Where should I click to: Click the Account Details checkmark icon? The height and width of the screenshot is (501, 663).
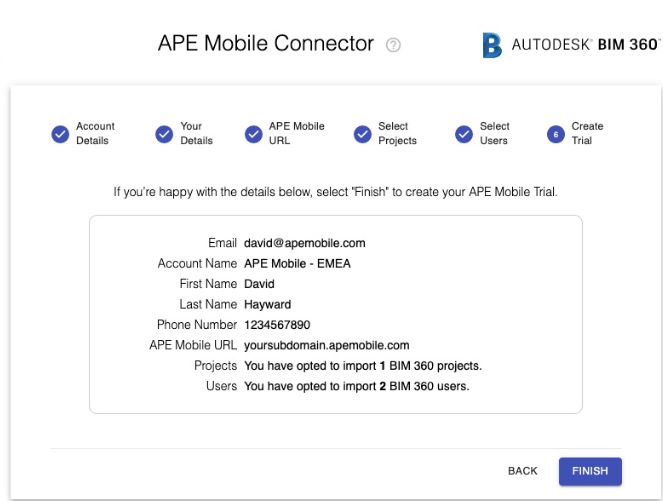click(x=60, y=134)
